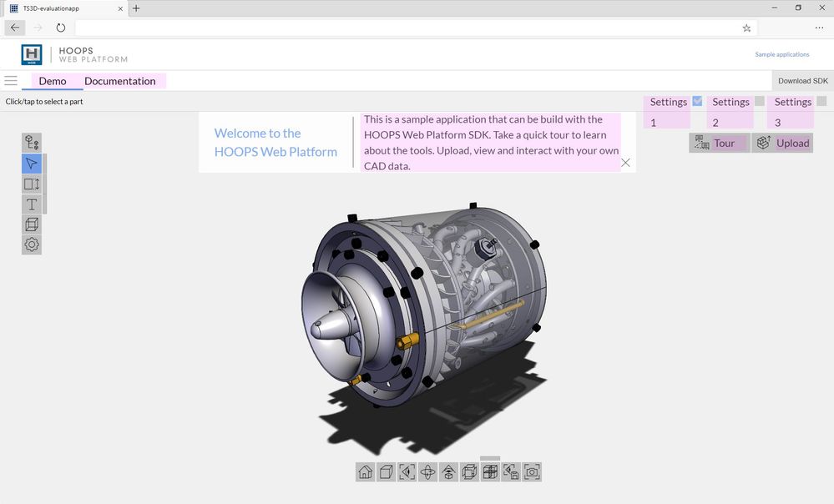Click Download SDK button
The width and height of the screenshot is (834, 504).
click(802, 81)
